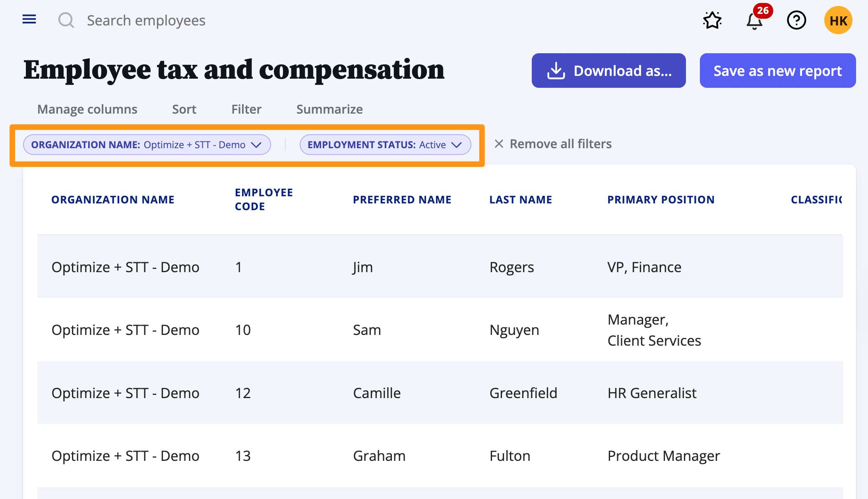Expand Employment Status Active filter dropdown

click(x=385, y=145)
